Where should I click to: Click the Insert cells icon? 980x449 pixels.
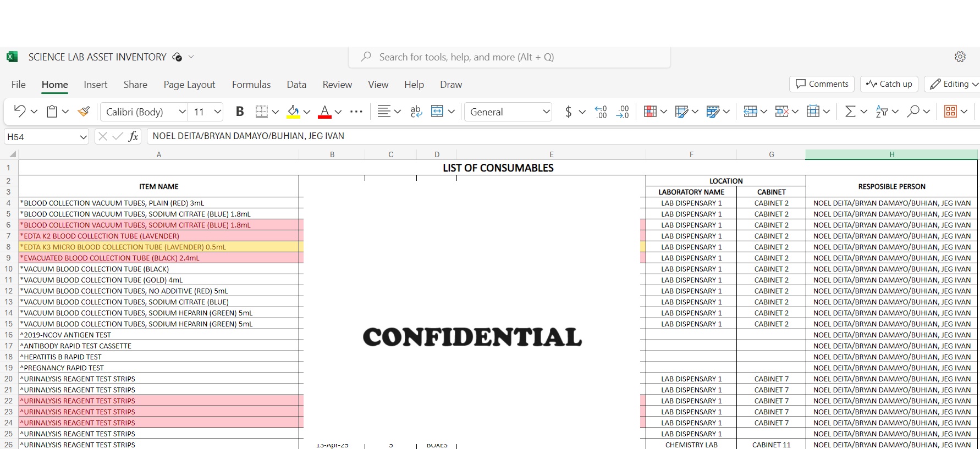[x=750, y=112]
